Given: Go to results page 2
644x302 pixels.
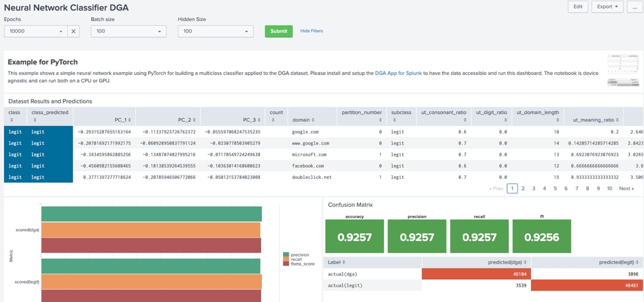Looking at the screenshot, I should tap(523, 189).
